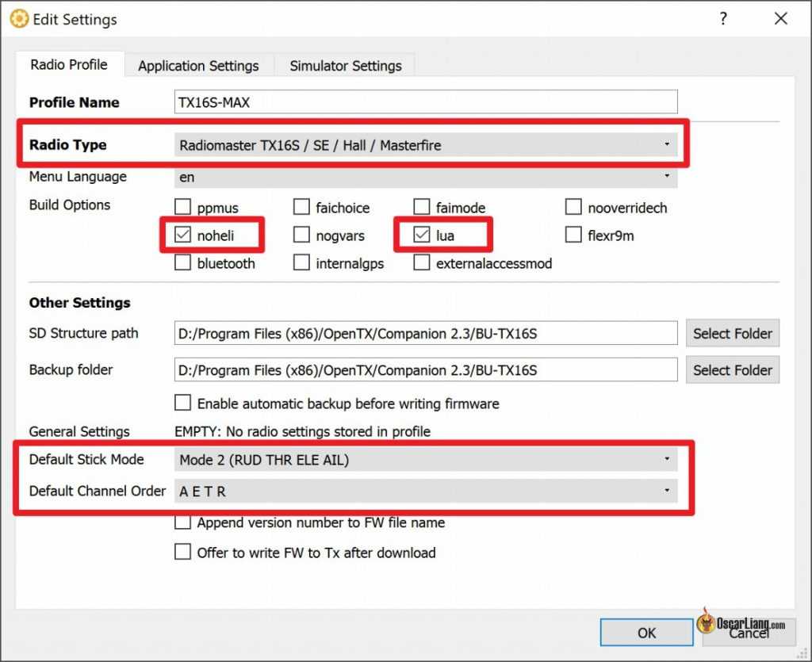Click Select Folder for Backup folder
This screenshot has height=662, width=812.
732,370
